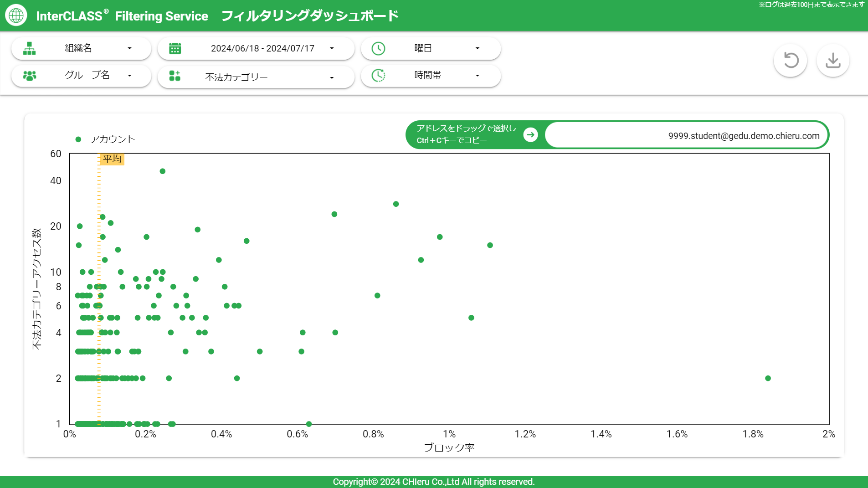Screen dimensions: 868x488
Task: Click the data point at 0.86% near 28 accesses
Action: pyautogui.click(x=396, y=204)
